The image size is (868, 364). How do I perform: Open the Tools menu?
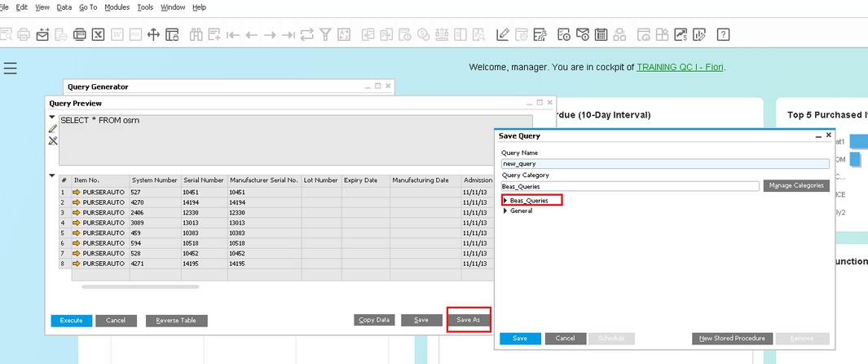point(145,7)
